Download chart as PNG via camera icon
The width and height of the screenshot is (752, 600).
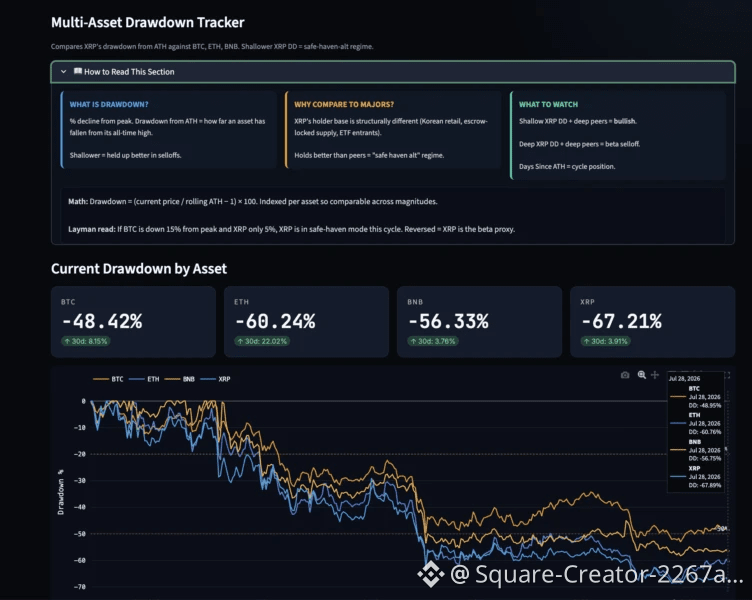pos(625,375)
